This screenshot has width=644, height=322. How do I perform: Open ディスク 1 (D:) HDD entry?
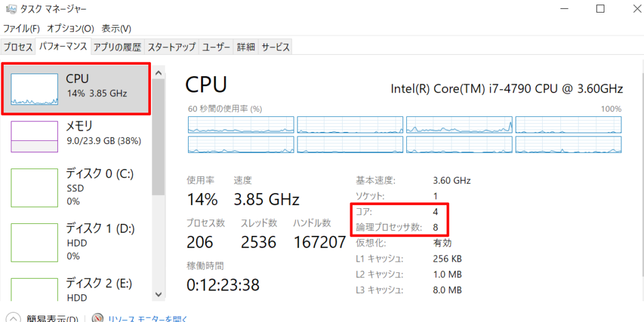tap(76, 242)
